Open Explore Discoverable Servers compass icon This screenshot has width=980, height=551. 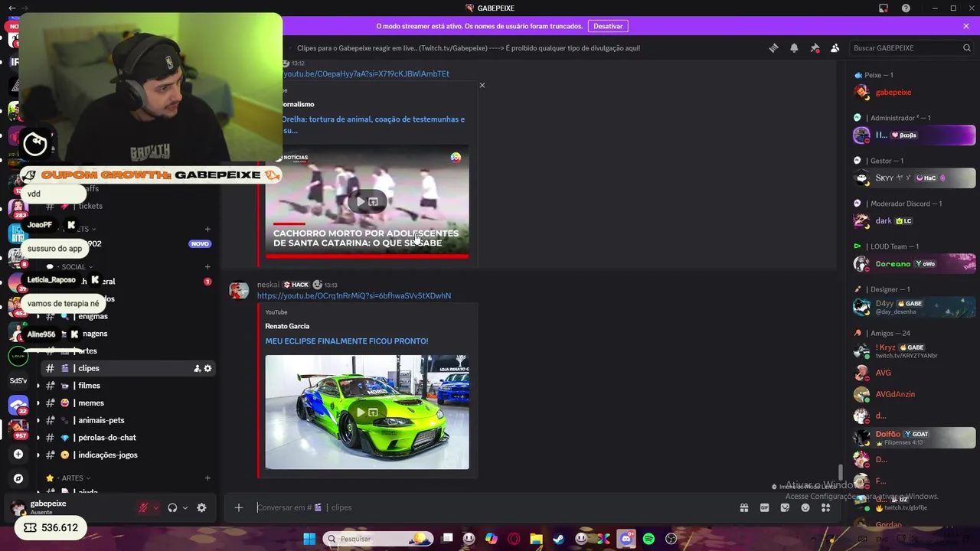(18, 478)
